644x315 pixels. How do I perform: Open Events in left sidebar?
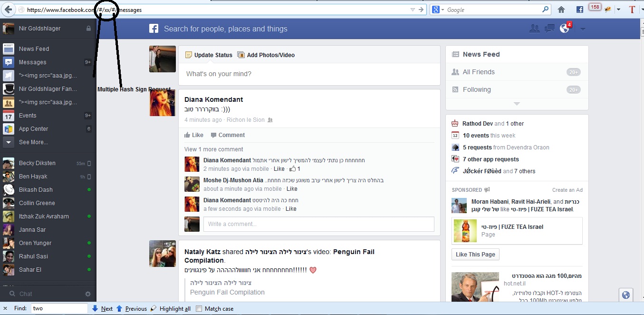pyautogui.click(x=28, y=116)
